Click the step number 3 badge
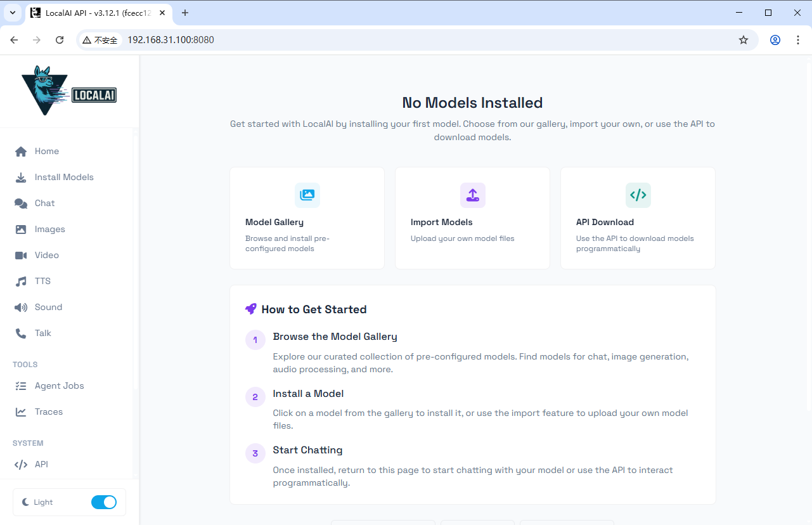 [255, 453]
